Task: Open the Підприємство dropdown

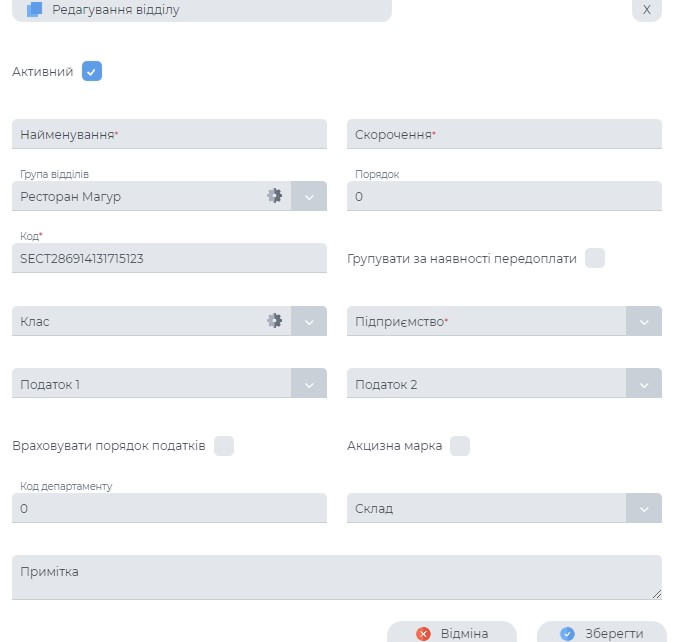Action: coord(644,322)
